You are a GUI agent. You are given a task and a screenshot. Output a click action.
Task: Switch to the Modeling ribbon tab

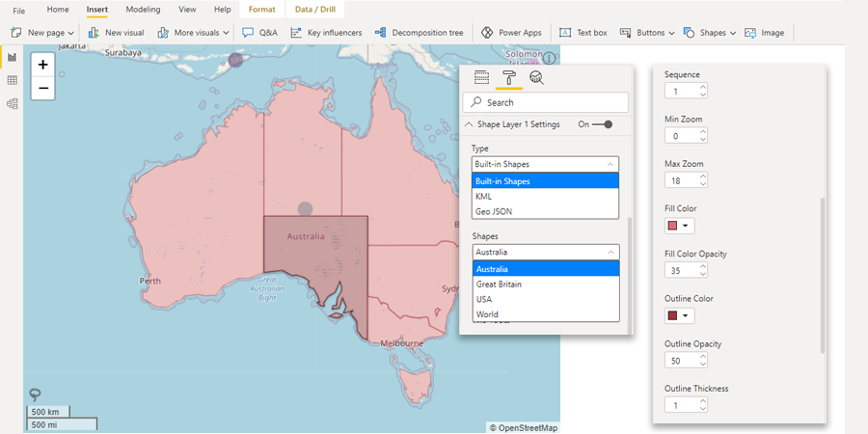coord(143,10)
